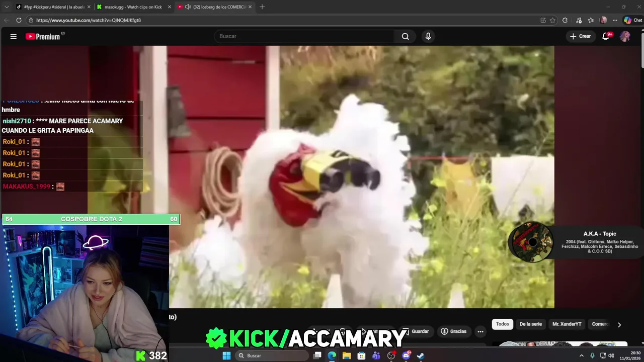Close the masokugg Kick tab
The width and height of the screenshot is (644, 362).
coord(169,7)
